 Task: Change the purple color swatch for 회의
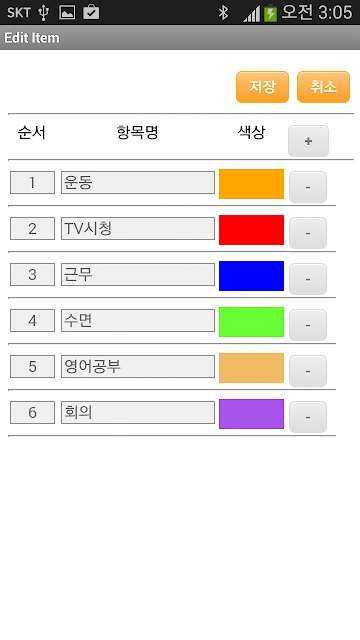click(x=251, y=414)
